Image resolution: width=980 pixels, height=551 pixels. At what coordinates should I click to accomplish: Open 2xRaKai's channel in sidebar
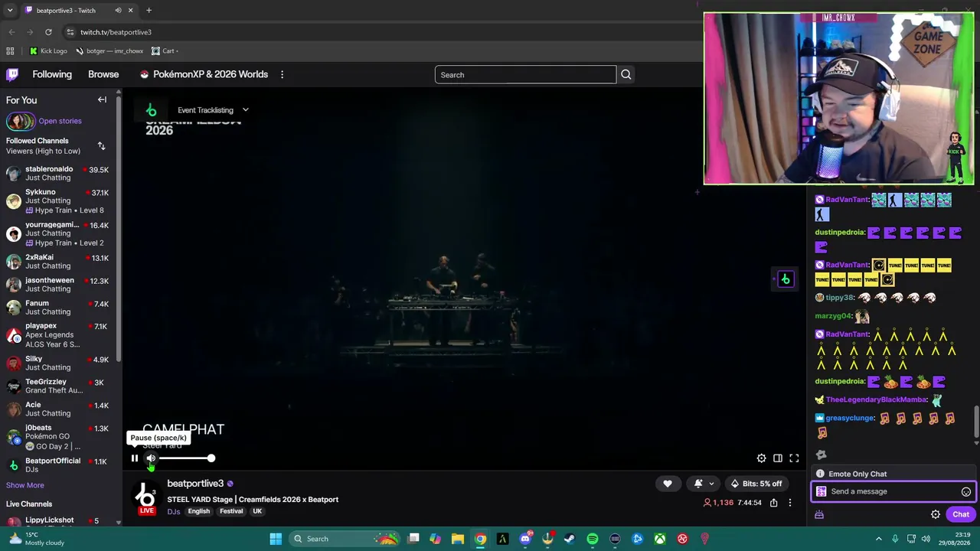pyautogui.click(x=57, y=262)
